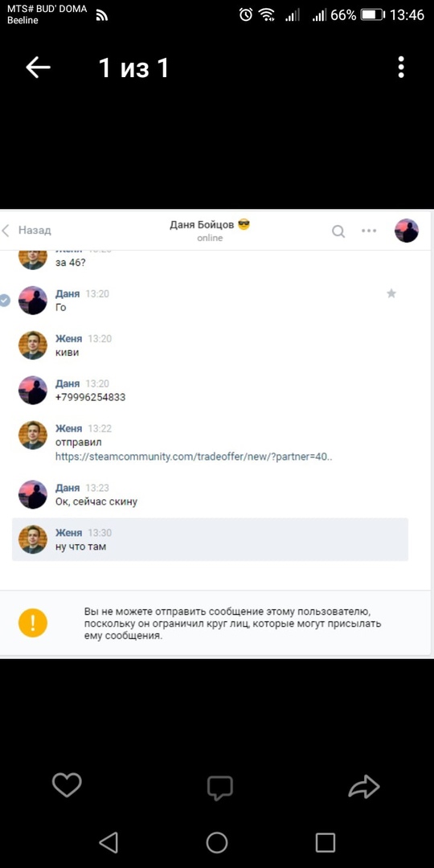The width and height of the screenshot is (434, 868).
Task: Tap the Android back navigation button
Action: [109, 842]
